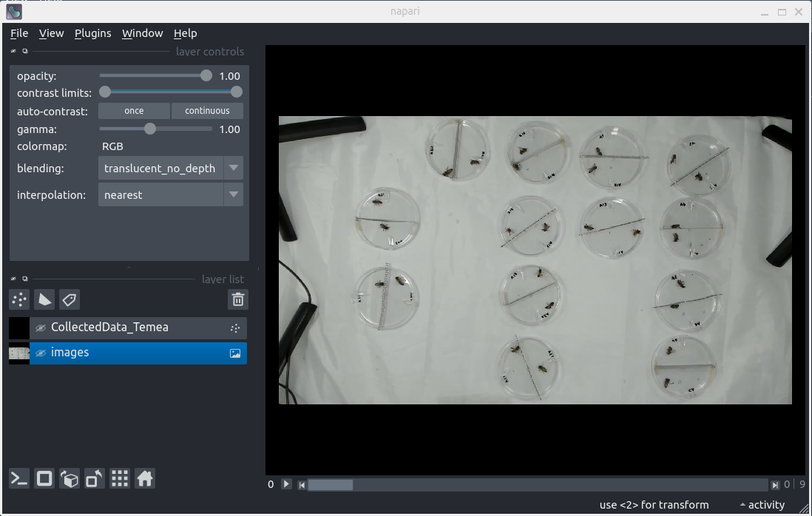812x516 pixels.
Task: Create a new points layer
Action: click(x=19, y=299)
